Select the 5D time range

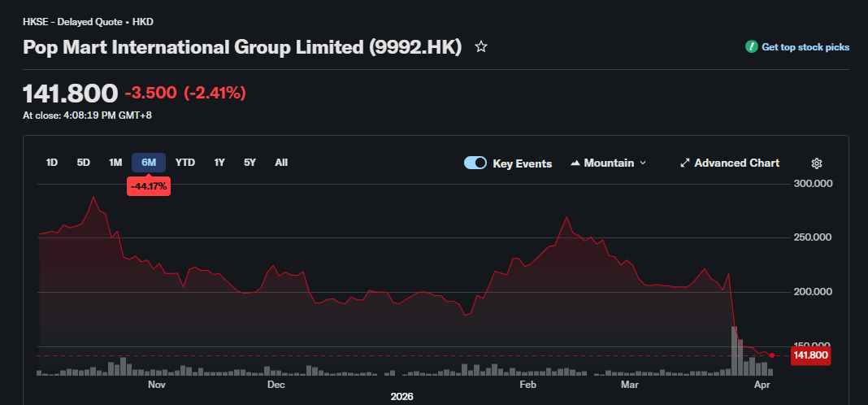[x=84, y=163]
